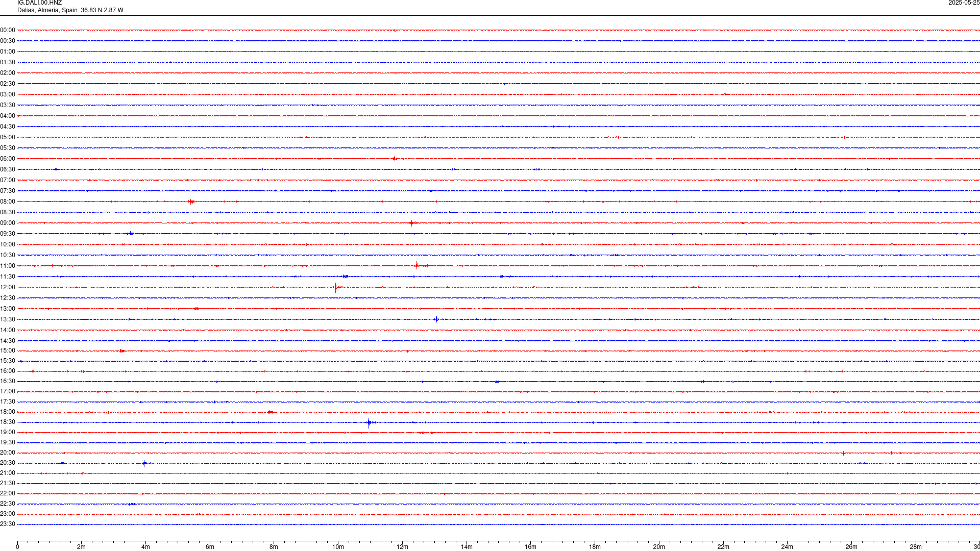Click the spike on the 13:30 trace
The height and width of the screenshot is (551, 980).
(x=436, y=319)
